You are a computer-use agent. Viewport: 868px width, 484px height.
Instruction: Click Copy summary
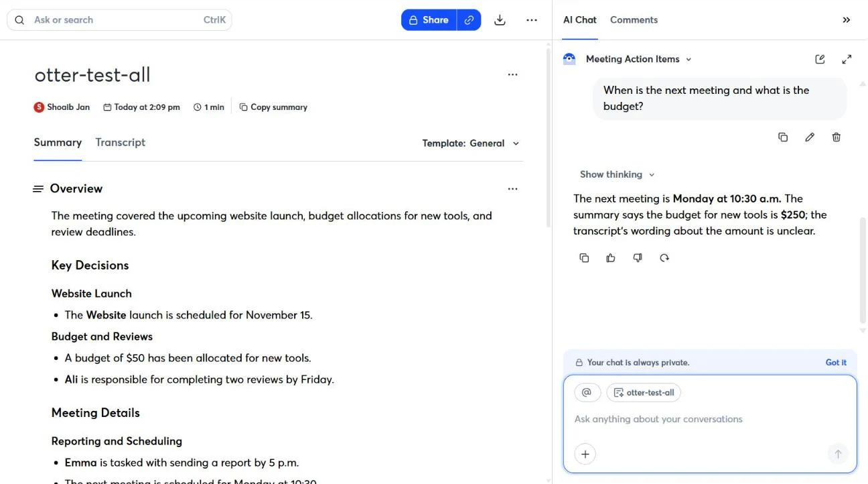[x=273, y=107]
